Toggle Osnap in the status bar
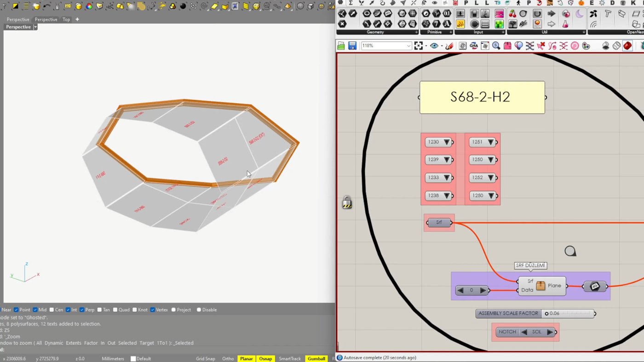The image size is (644, 362). (x=265, y=359)
